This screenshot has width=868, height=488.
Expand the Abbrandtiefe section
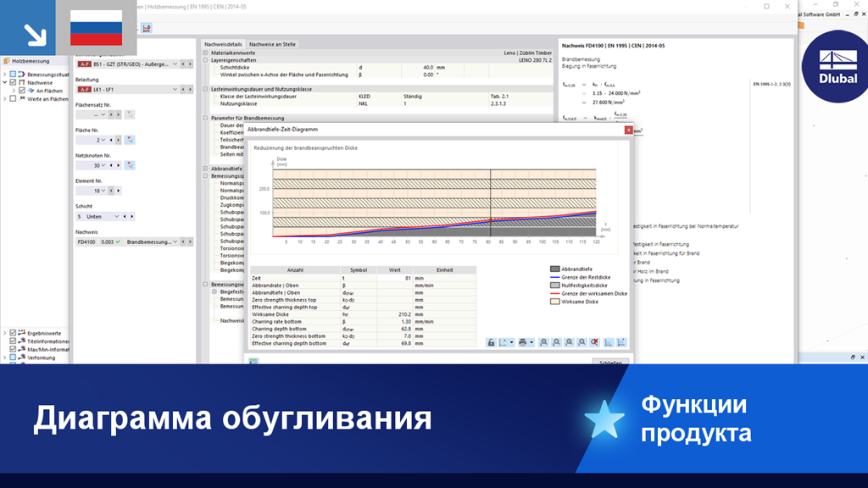(205, 169)
